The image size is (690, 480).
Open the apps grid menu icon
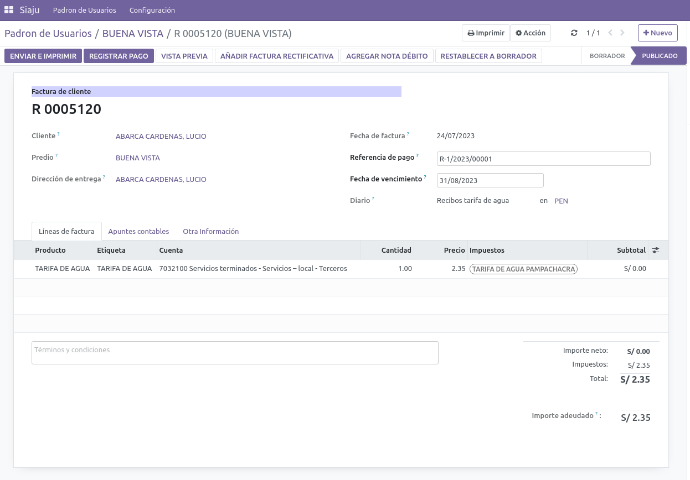click(9, 10)
